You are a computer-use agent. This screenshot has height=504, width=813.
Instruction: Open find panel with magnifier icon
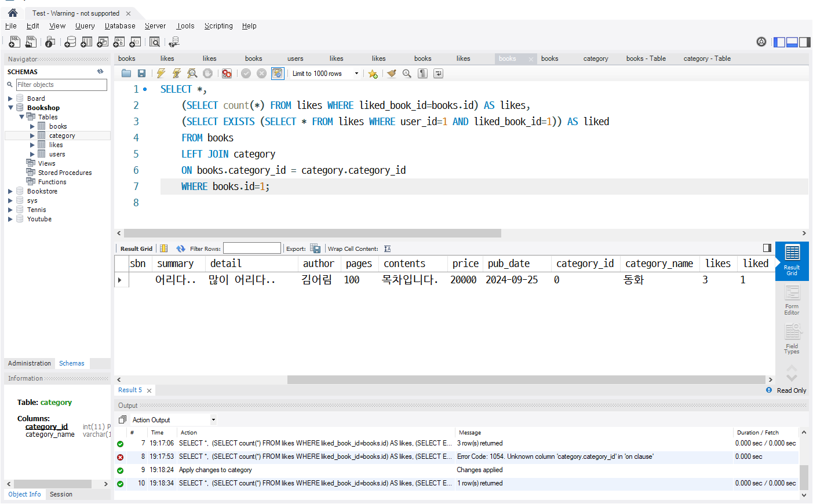407,74
